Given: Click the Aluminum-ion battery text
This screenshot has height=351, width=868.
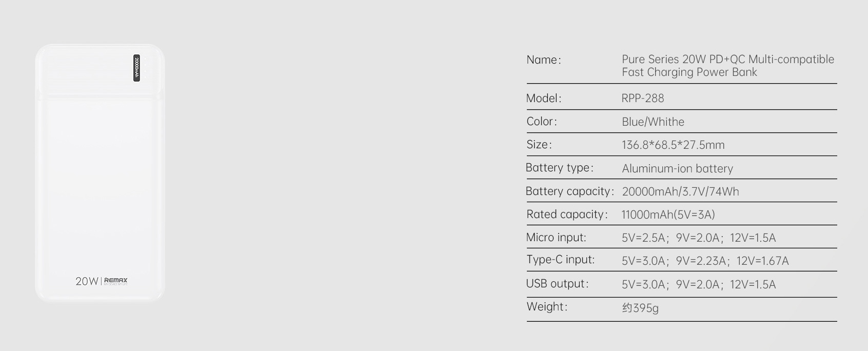Looking at the screenshot, I should pyautogui.click(x=677, y=168).
